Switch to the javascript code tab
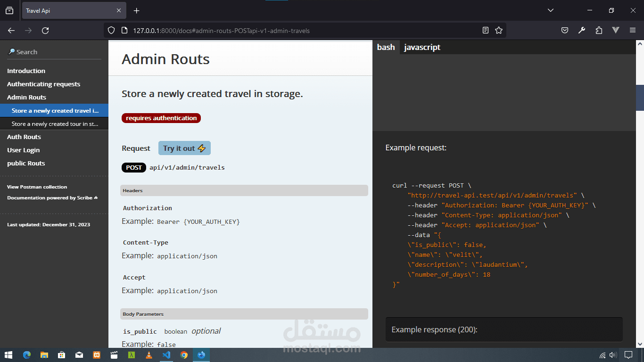This screenshot has height=362, width=644. [x=422, y=47]
